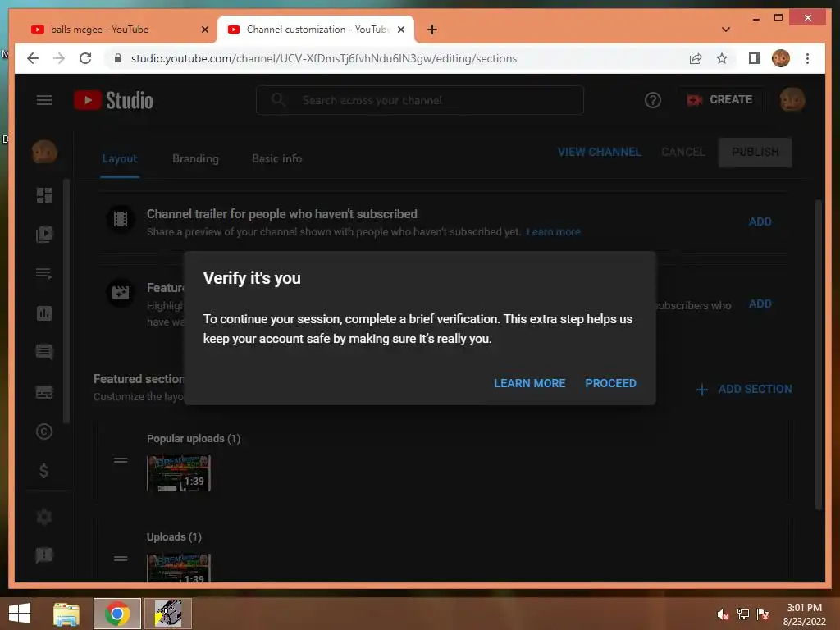This screenshot has height=630, width=840.
Task: Click the drag handle for Uploads section
Action: pyautogui.click(x=121, y=559)
